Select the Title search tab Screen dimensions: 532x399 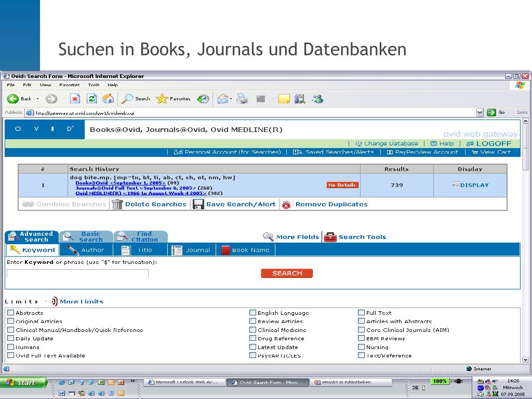(x=139, y=250)
